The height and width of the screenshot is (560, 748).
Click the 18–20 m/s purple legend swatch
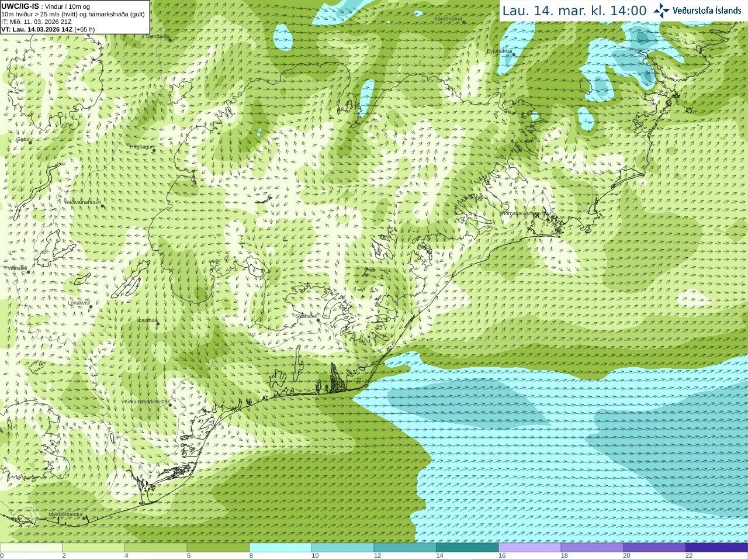592,548
